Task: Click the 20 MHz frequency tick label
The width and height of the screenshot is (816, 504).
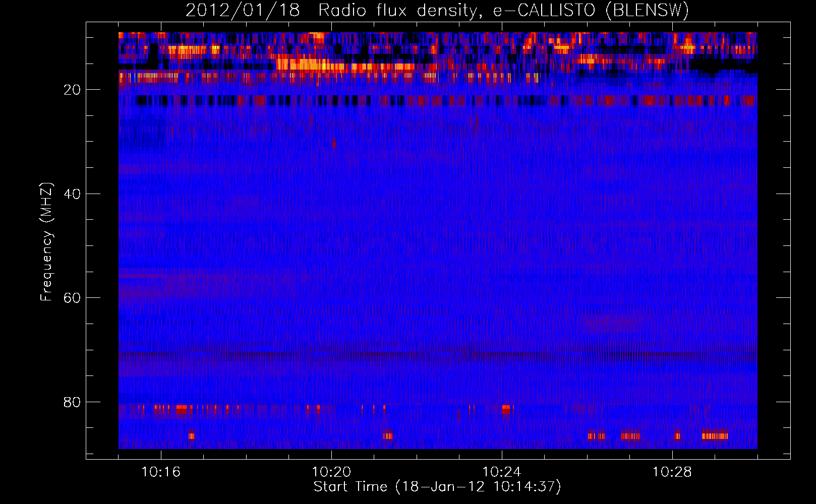Action: coord(73,90)
